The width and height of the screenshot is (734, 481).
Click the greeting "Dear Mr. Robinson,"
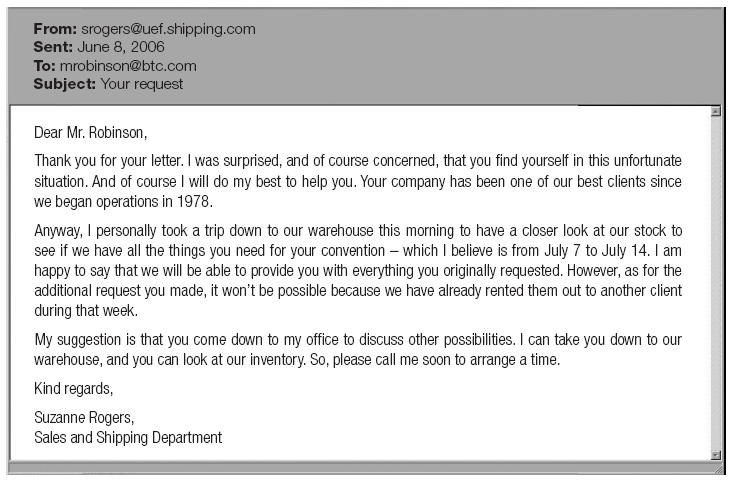point(96,132)
